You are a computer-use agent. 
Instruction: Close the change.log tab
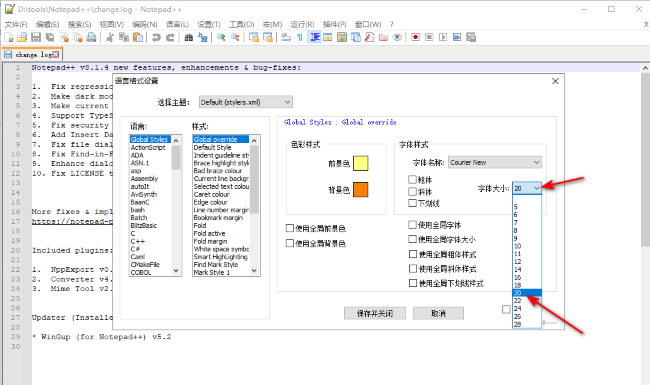click(x=56, y=54)
